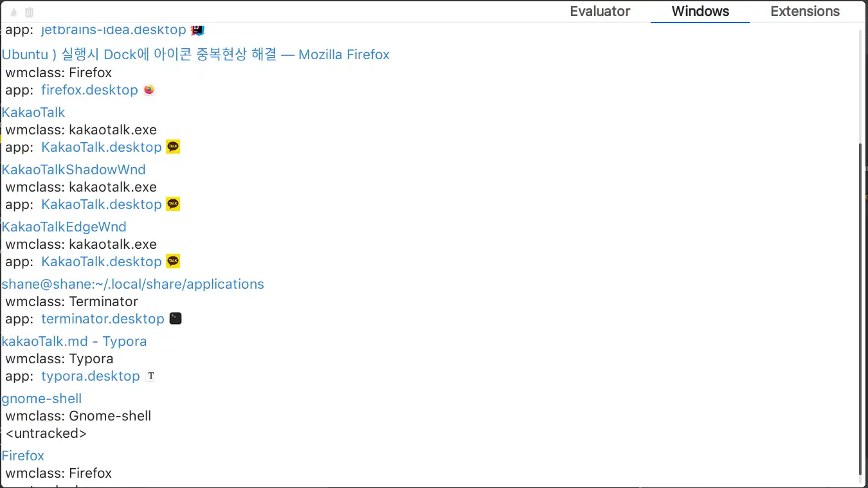Inspect the gnome-shell window link
Image resolution: width=868 pixels, height=488 pixels.
click(42, 399)
